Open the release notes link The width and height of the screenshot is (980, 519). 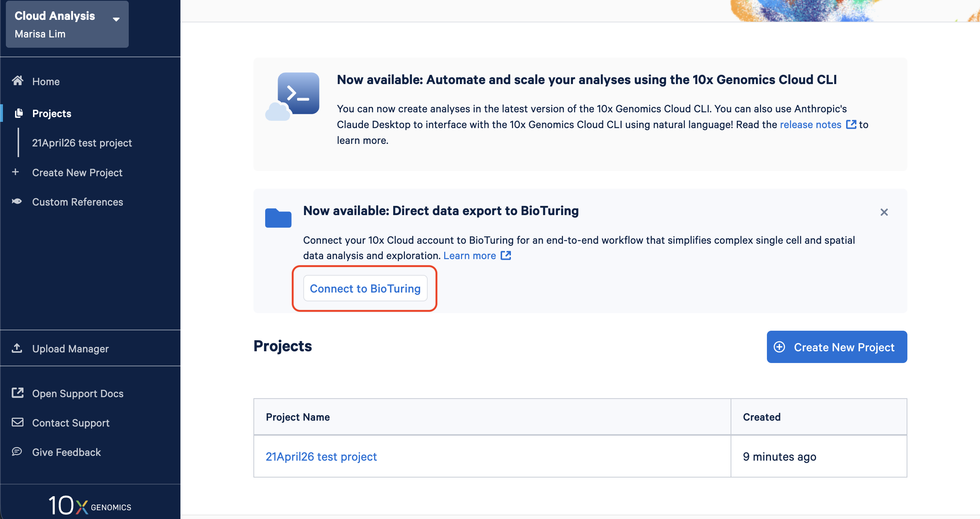tap(810, 124)
